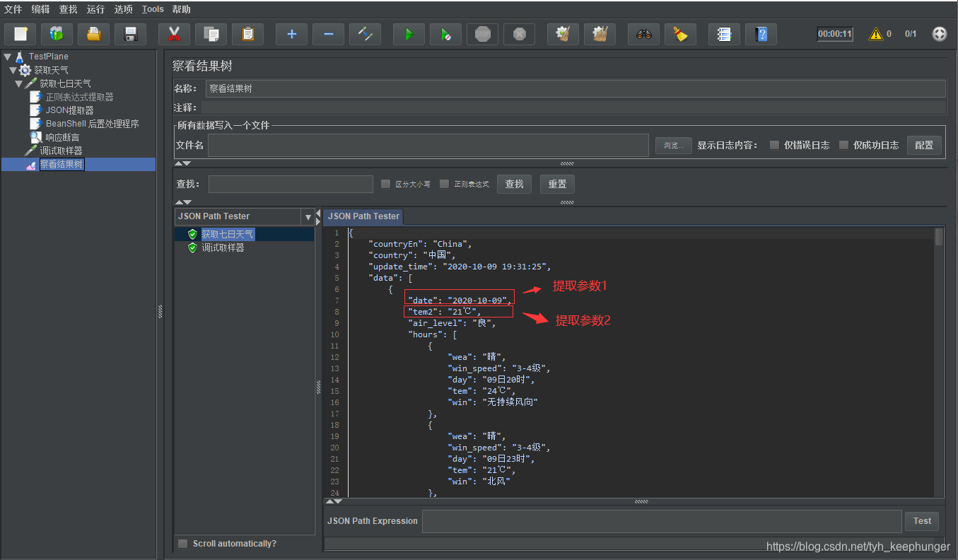Viewport: 958px width, 560px height.
Task: Click the Stop test icon
Action: (x=482, y=34)
